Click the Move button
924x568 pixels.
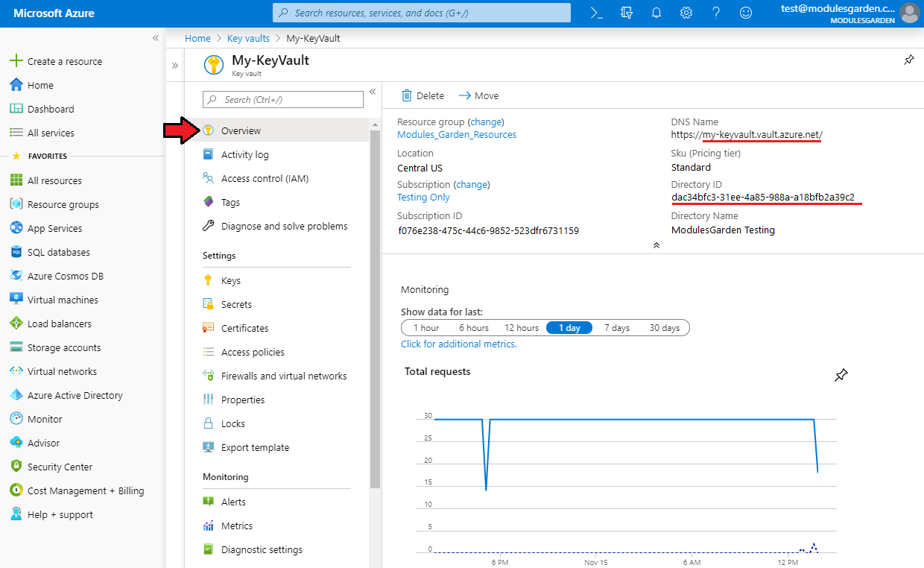[478, 95]
